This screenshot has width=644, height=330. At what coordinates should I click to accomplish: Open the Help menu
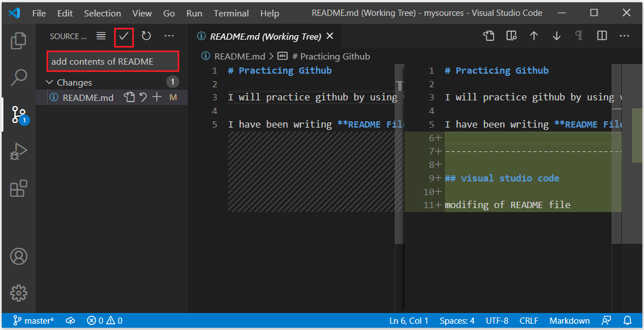coord(270,13)
